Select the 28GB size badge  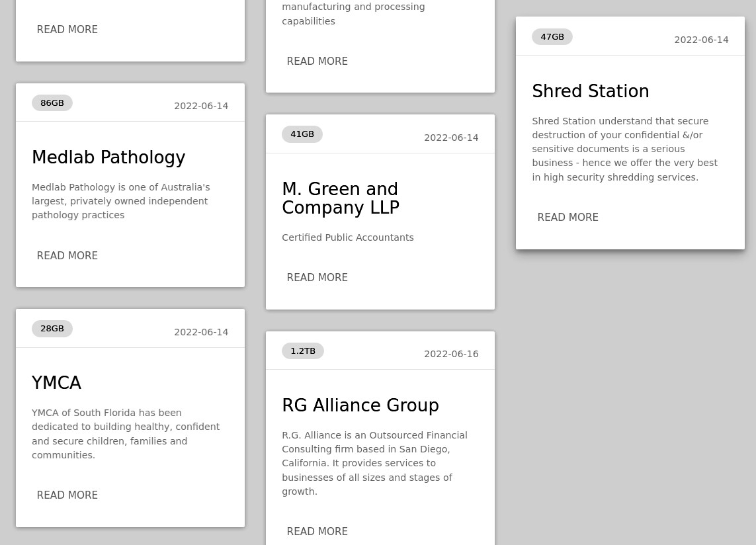click(52, 329)
